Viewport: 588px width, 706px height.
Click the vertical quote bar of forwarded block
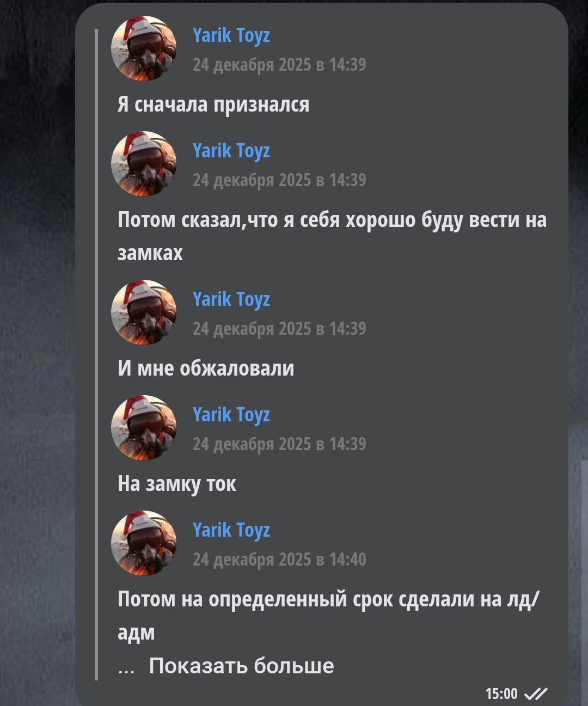pos(96,354)
